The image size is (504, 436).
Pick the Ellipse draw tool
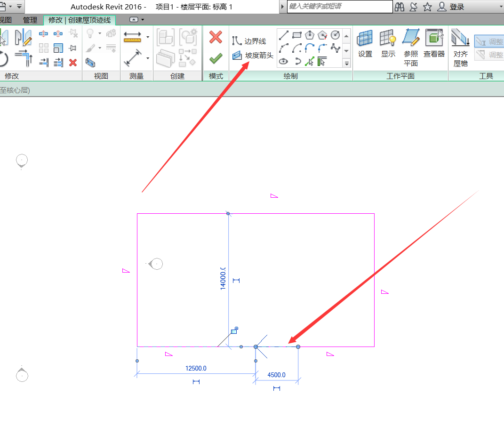point(283,61)
